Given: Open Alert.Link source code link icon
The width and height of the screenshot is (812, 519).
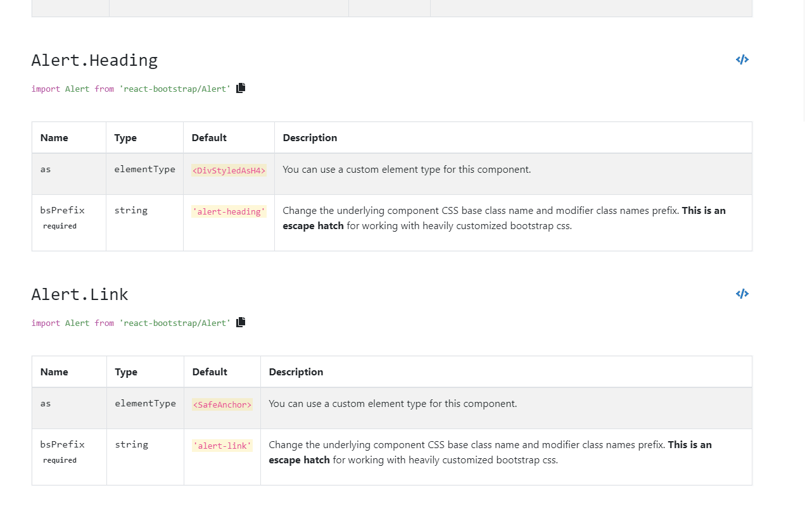Looking at the screenshot, I should (742, 294).
